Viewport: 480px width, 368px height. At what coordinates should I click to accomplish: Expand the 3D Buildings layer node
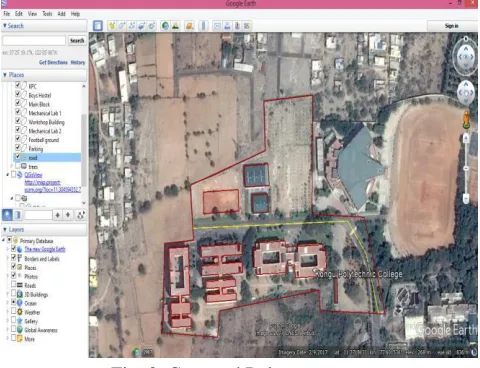point(8,294)
